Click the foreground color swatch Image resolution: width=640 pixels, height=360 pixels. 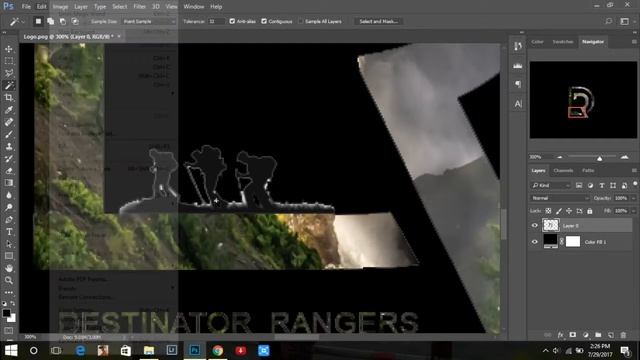(x=6, y=313)
